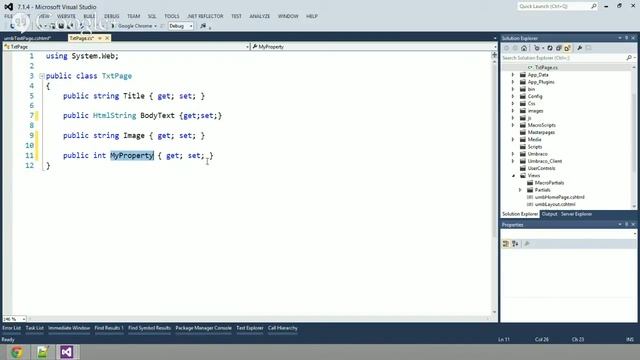Pin the TxtPage.cs editor tab
Screen dimensions: 640x360
pos(100,38)
